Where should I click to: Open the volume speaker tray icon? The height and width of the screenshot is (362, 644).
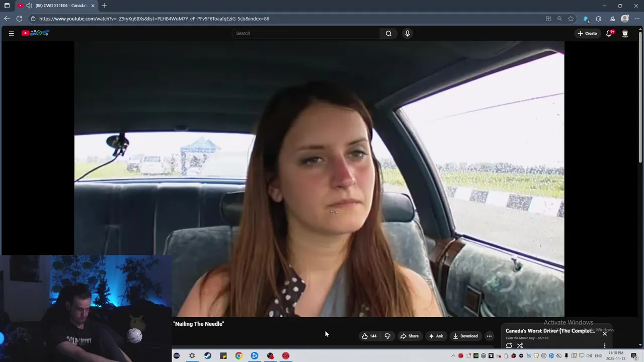pos(590,355)
